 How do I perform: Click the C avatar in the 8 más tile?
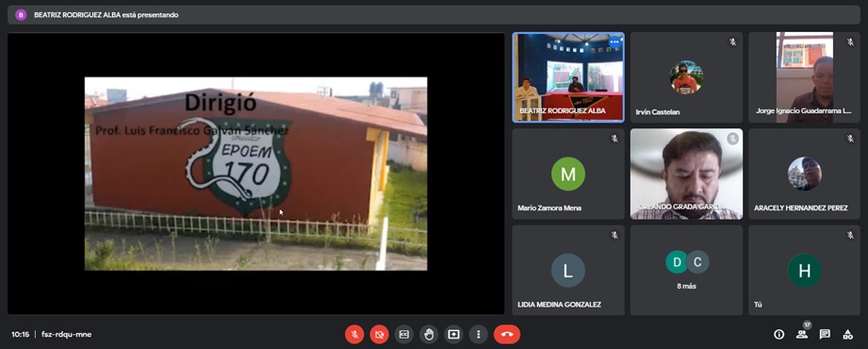698,262
